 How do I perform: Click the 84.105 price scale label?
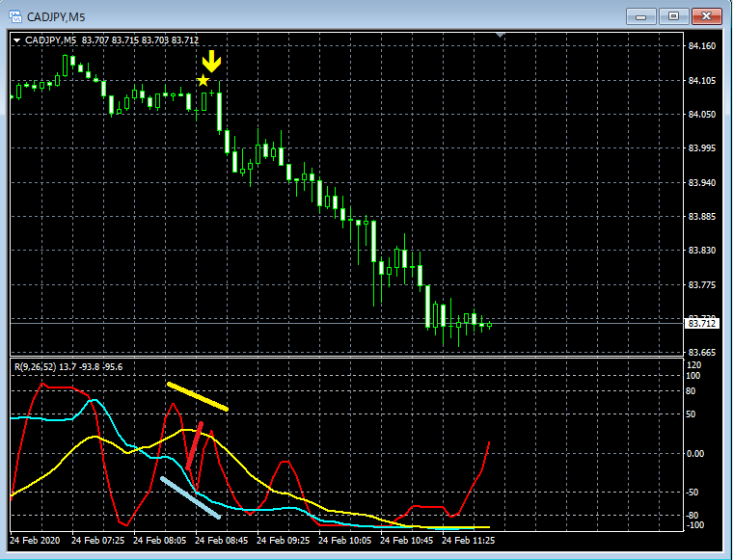[702, 80]
